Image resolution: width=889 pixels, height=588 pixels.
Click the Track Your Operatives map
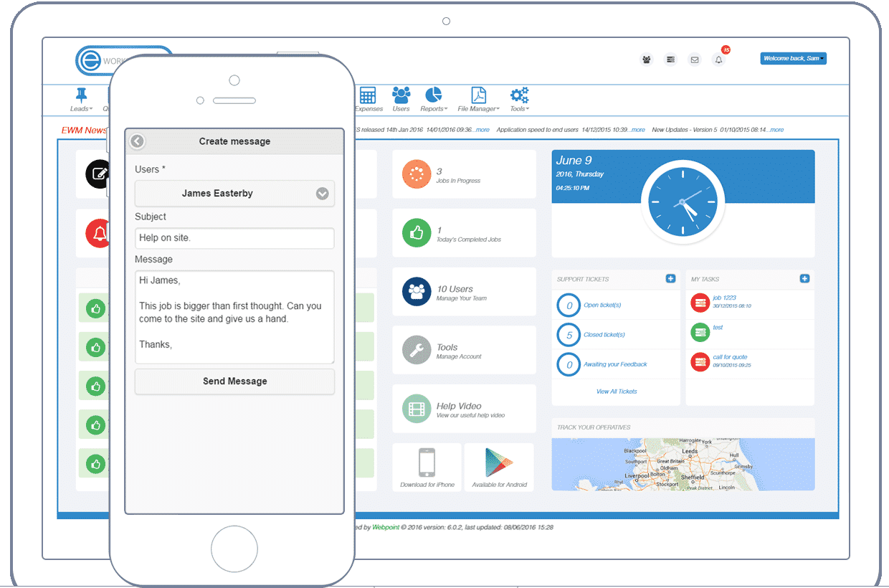[683, 464]
